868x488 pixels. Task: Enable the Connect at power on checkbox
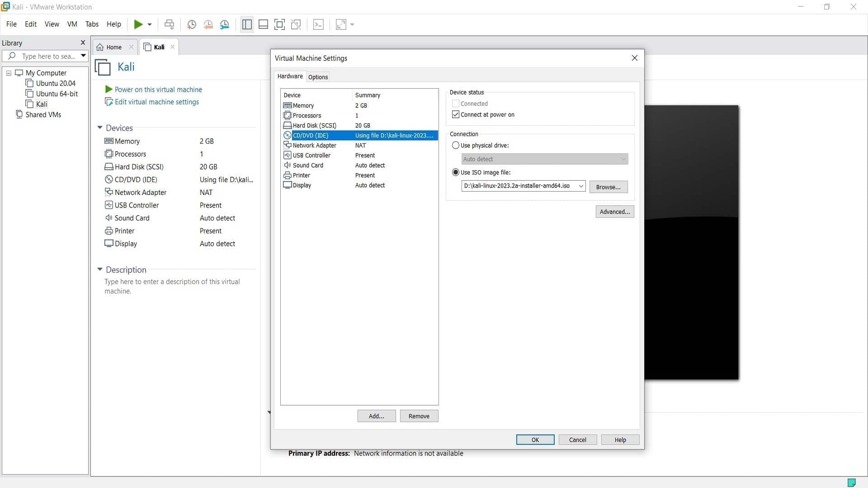(x=456, y=115)
